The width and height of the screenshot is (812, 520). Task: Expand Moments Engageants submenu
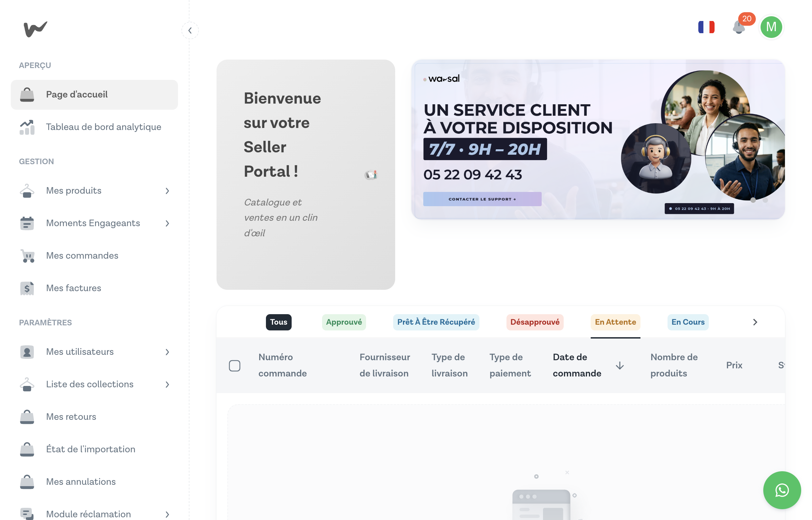click(x=167, y=223)
